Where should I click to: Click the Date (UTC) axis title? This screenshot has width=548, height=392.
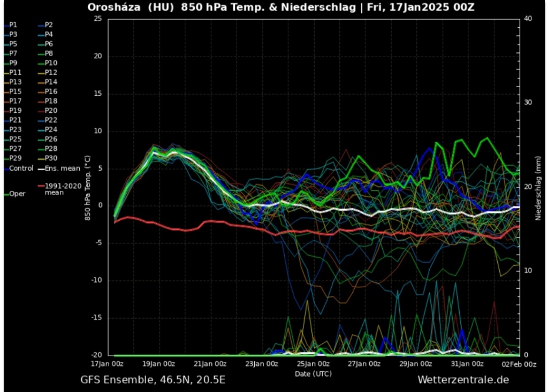coord(313,373)
